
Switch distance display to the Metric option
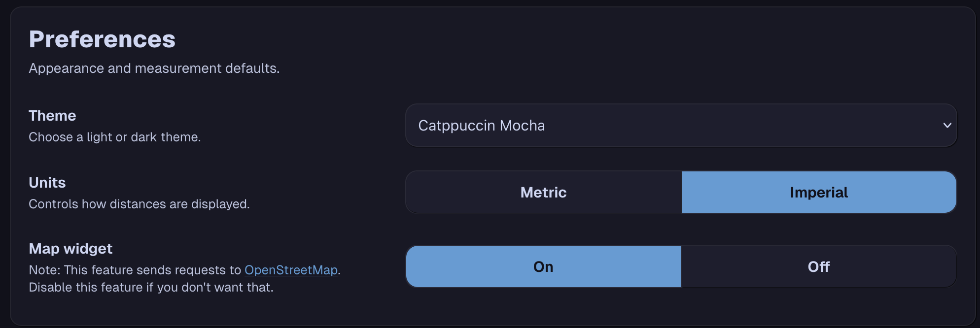click(543, 192)
